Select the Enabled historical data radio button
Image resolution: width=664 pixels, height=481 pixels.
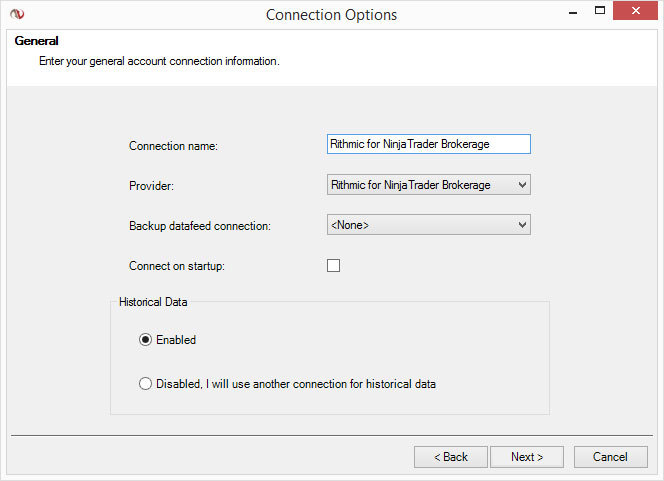tap(145, 340)
